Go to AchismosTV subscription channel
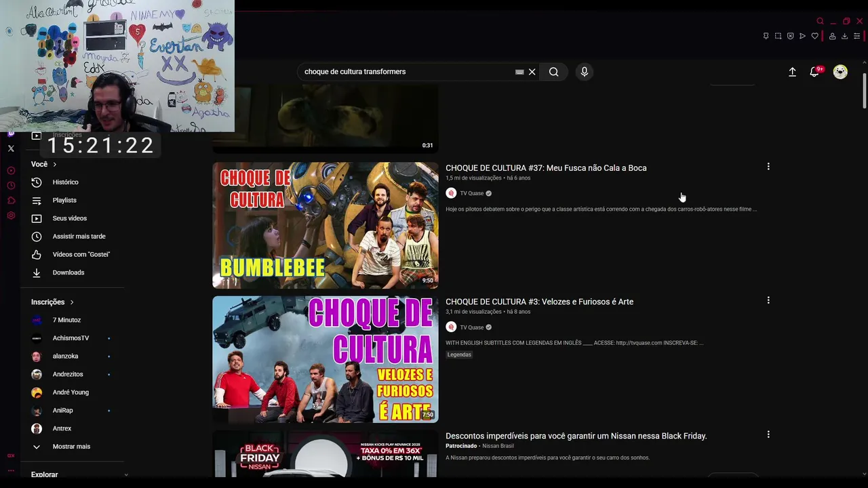 click(71, 338)
